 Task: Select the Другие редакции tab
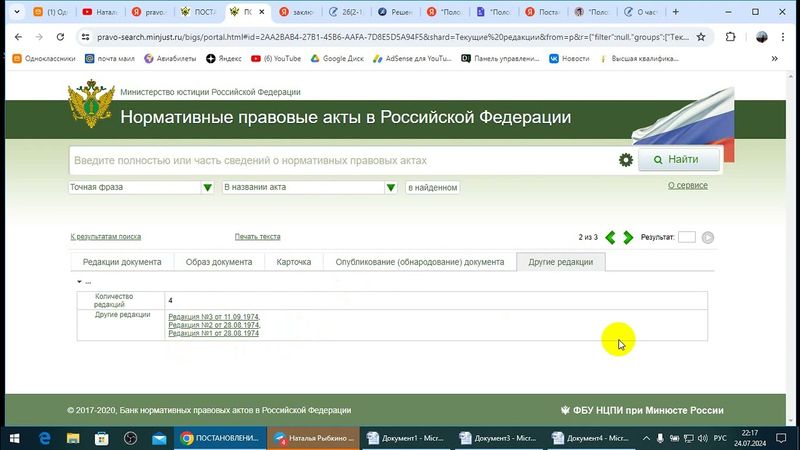click(561, 262)
